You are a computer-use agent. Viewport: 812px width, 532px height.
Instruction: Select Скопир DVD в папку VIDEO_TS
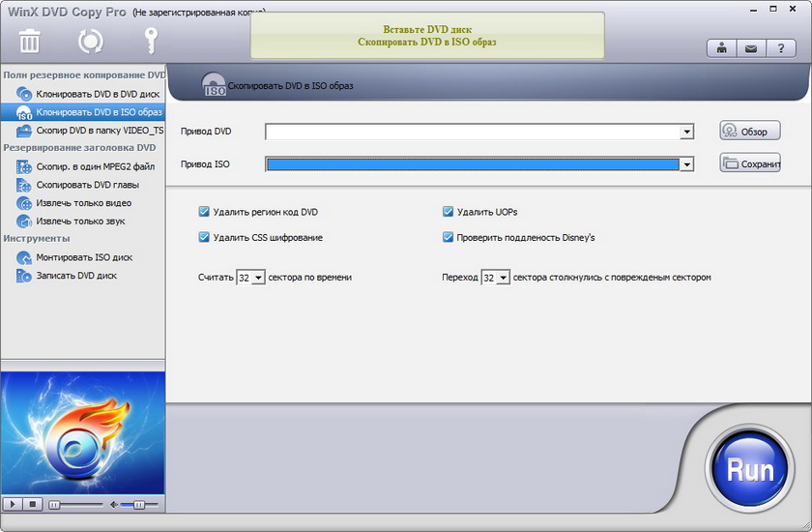[100, 131]
